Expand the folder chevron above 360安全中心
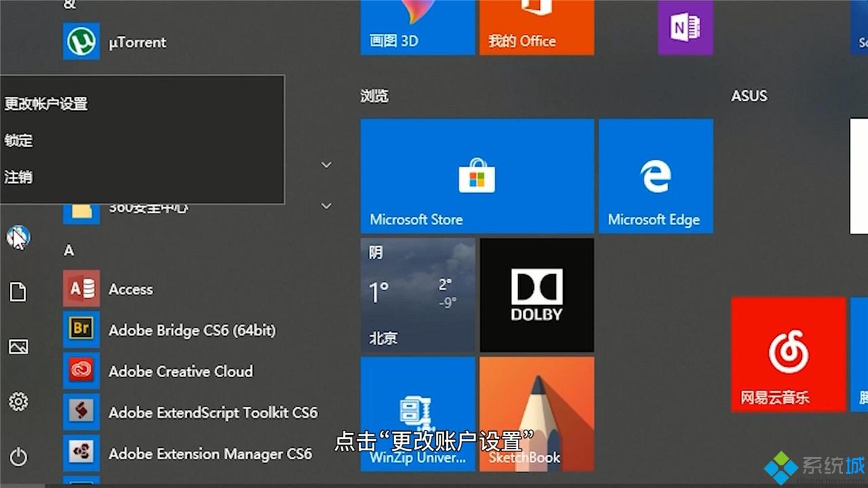Viewport: 868px width, 488px height. pyautogui.click(x=326, y=165)
